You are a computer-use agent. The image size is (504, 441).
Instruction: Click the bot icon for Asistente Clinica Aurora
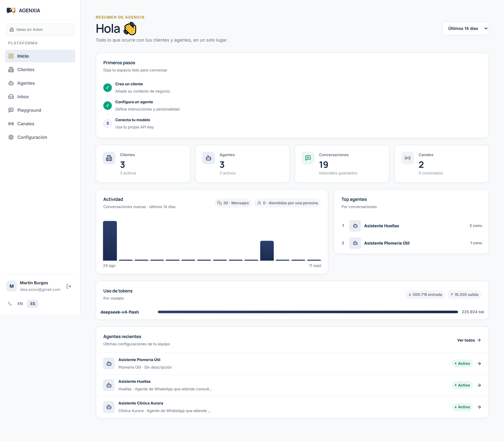[109, 407]
